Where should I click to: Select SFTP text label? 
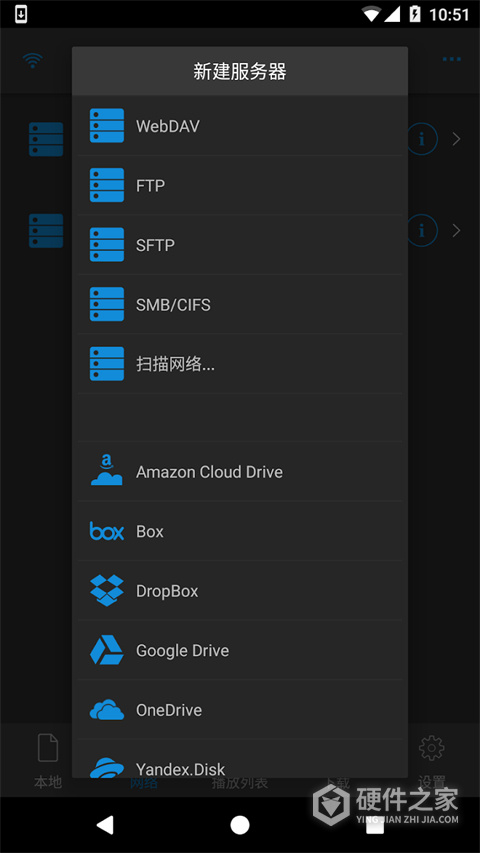pos(155,245)
